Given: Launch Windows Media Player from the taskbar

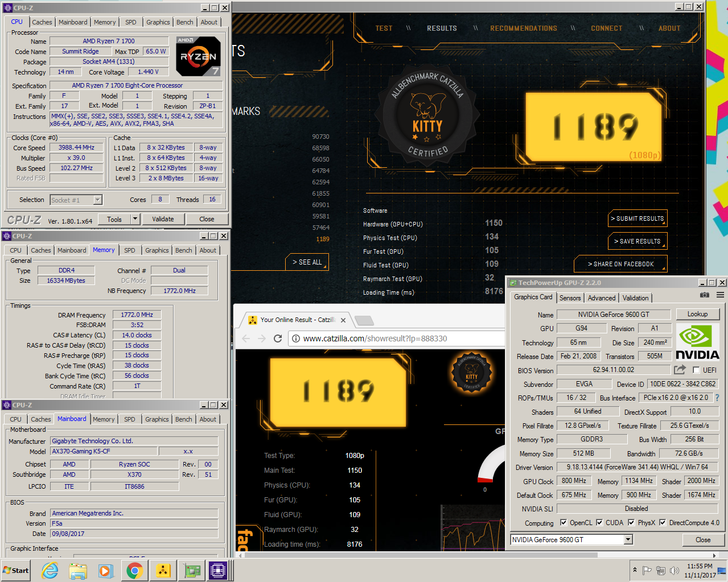Looking at the screenshot, I should [x=106, y=570].
